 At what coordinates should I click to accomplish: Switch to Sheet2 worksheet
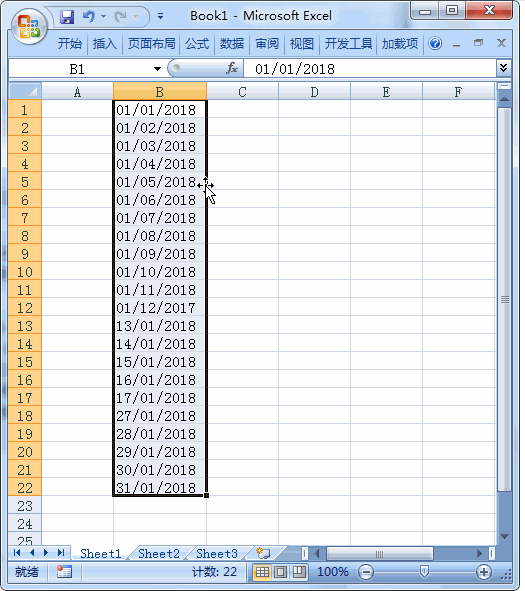(159, 553)
